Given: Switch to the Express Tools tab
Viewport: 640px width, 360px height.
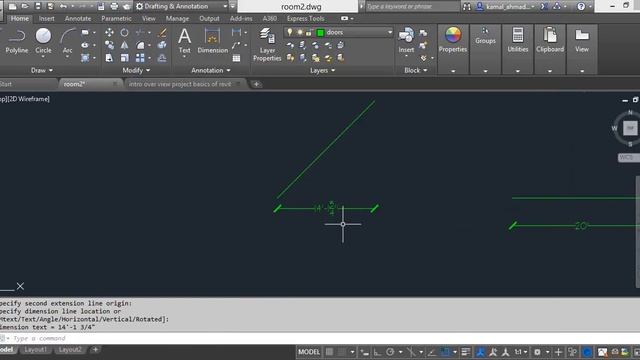Looking at the screenshot, I should click(x=305, y=18).
